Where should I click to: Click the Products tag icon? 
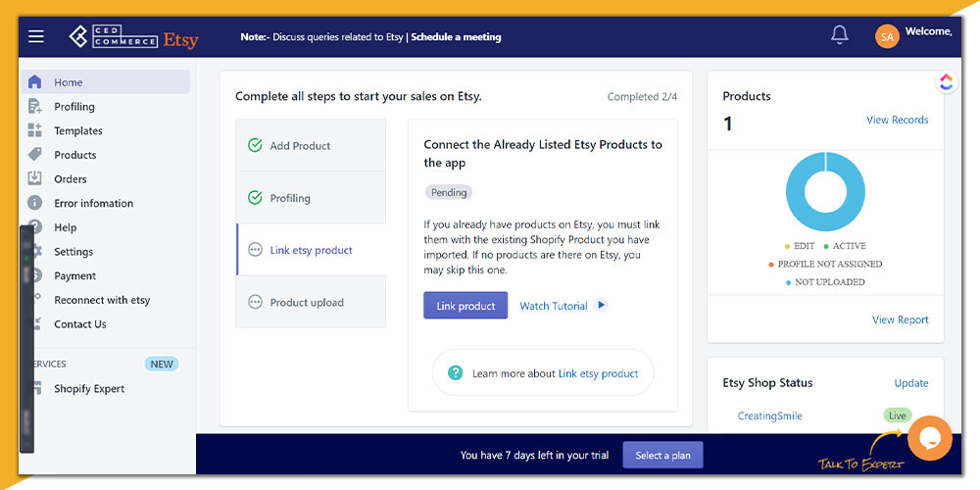pos(35,155)
